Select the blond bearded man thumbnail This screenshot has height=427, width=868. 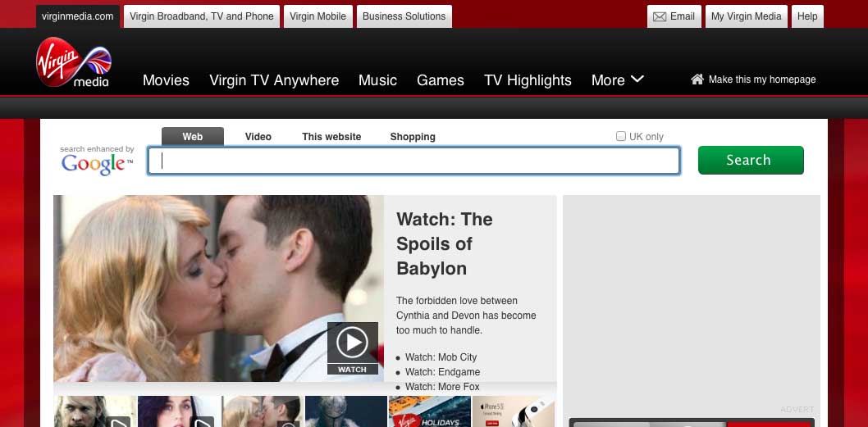[95, 411]
